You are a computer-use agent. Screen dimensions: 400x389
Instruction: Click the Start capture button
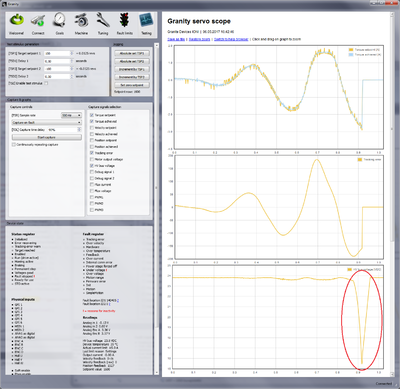(47, 137)
